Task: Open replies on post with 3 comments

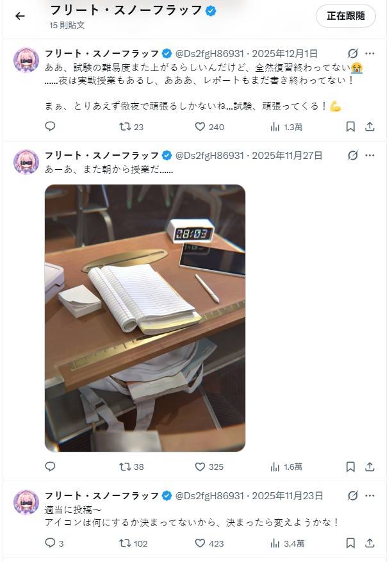Action: 54,543
